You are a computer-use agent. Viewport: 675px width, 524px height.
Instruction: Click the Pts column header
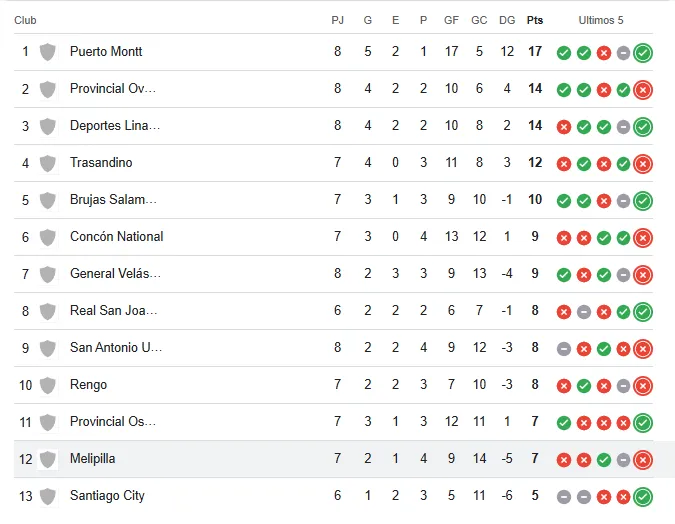(x=535, y=21)
